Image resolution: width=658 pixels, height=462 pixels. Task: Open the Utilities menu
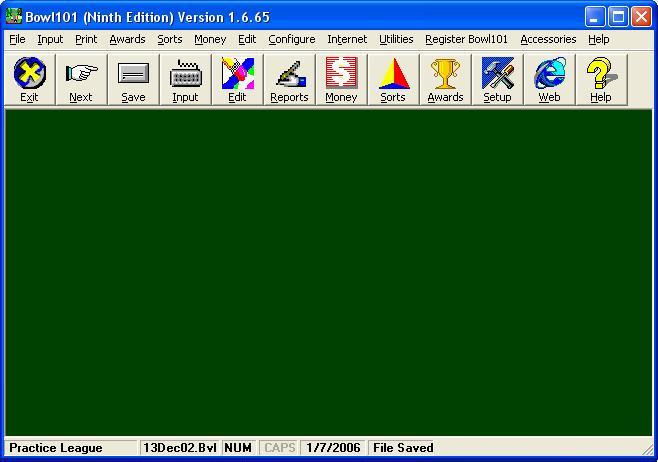396,39
